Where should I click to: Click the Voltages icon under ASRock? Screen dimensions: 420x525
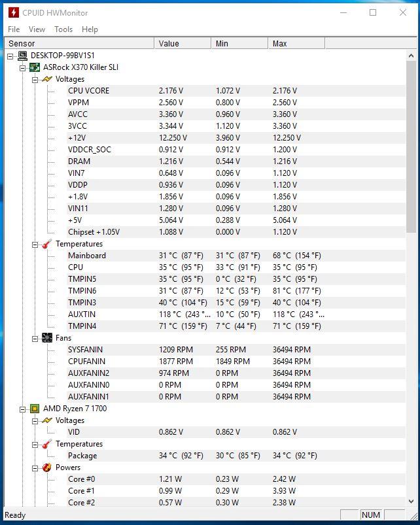click(x=47, y=79)
